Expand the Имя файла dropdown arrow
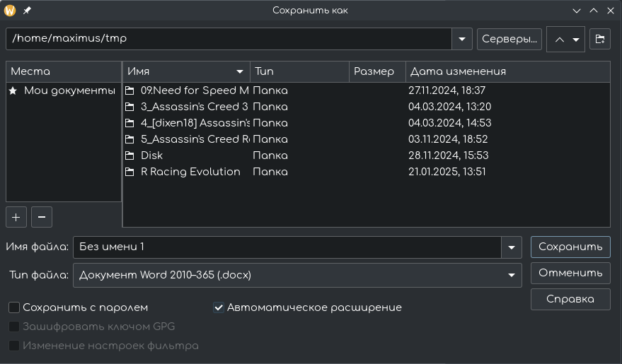Screen dimensions: 622x364 (511, 247)
